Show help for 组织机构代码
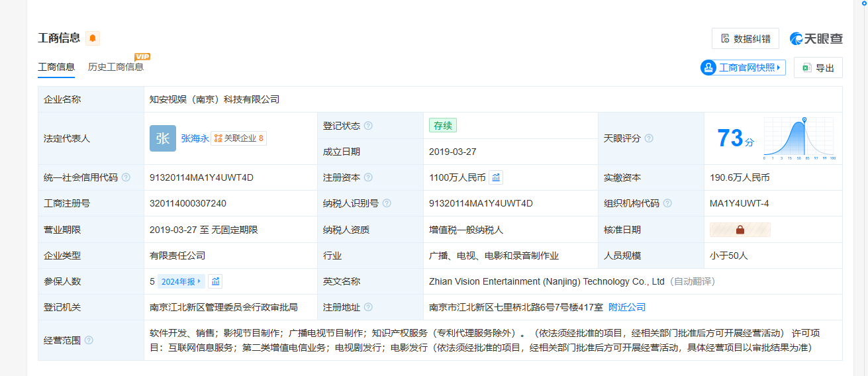This screenshot has width=868, height=376. point(667,203)
